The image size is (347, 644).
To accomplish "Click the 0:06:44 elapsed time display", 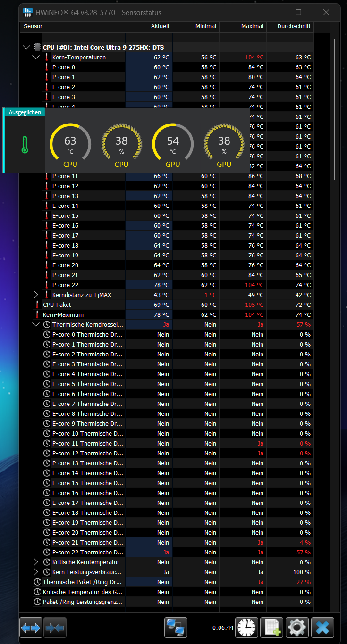I will pyautogui.click(x=223, y=627).
